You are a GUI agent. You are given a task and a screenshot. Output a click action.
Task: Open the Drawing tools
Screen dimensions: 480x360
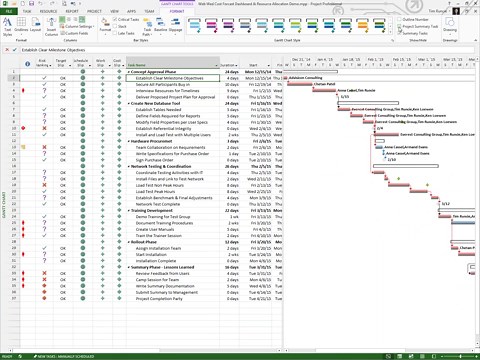pyautogui.click(x=450, y=25)
